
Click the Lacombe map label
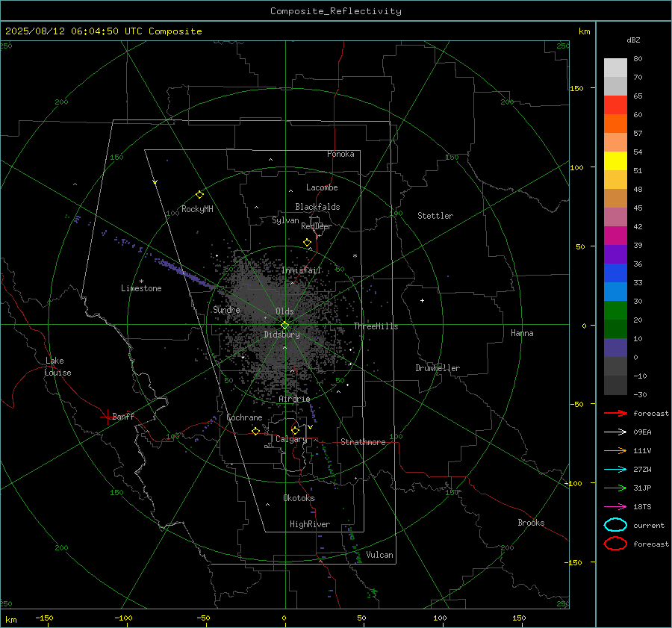(322, 187)
